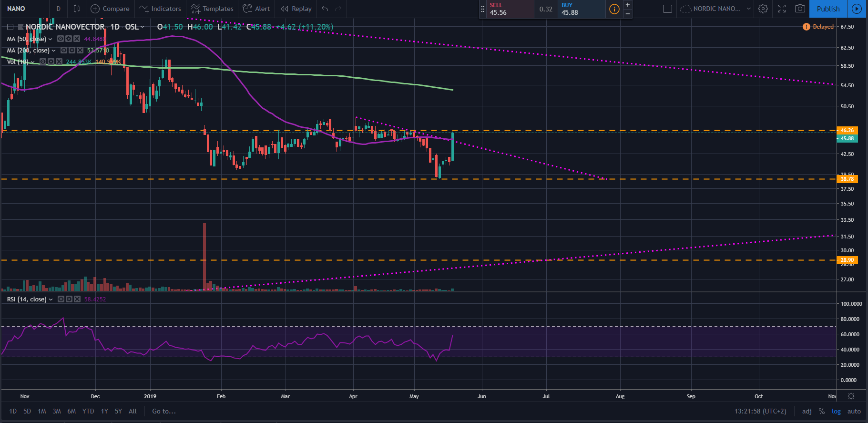868x423 pixels.
Task: Open MA 200 indicator settings gear
Action: pos(72,50)
